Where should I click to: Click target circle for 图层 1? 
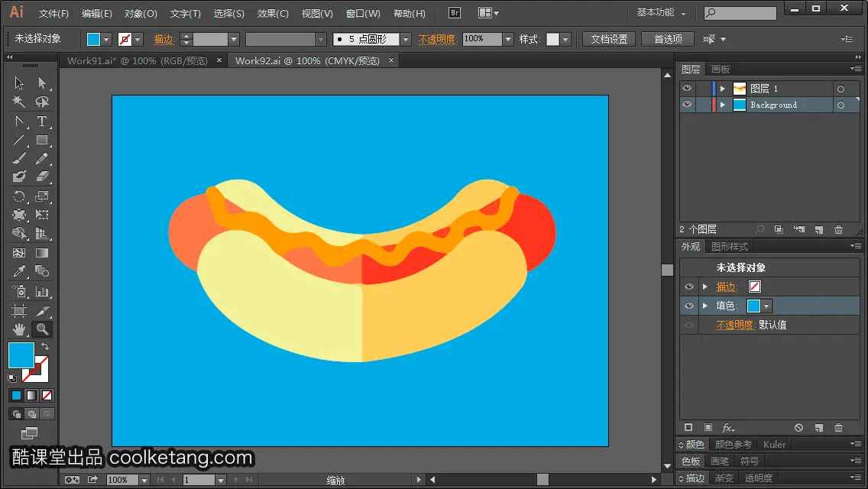[840, 89]
